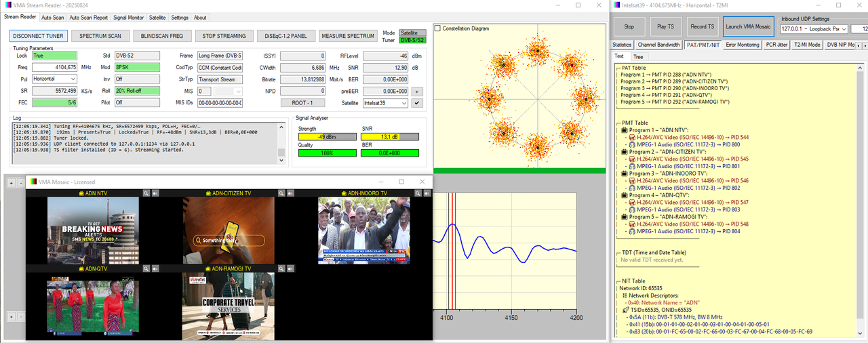The width and height of the screenshot is (868, 343).
Task: Click TV icon beside ADN NTV mosaic title
Action: [82, 193]
